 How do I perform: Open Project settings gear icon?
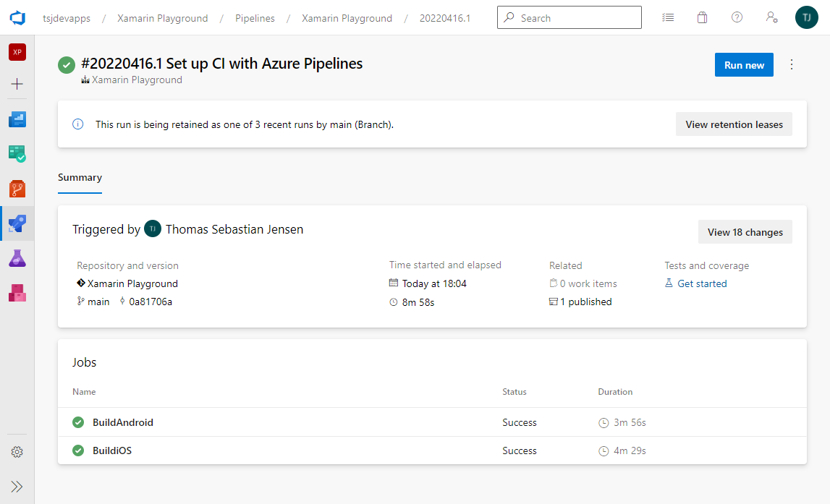[x=17, y=452]
